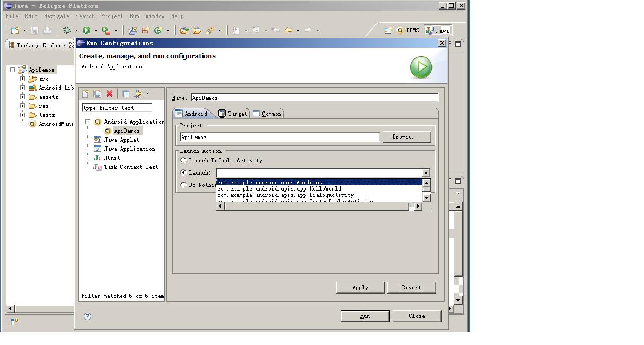Expand the res folder node
644x345 pixels.
(x=23, y=106)
